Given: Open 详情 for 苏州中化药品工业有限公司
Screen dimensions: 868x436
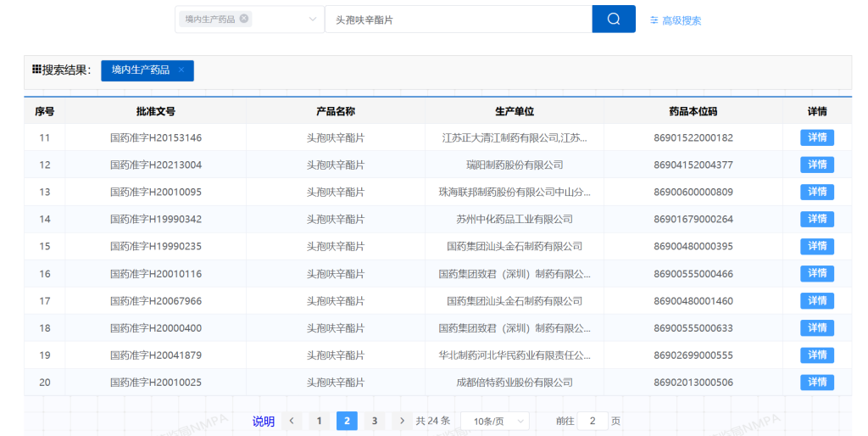Looking at the screenshot, I should [x=816, y=219].
